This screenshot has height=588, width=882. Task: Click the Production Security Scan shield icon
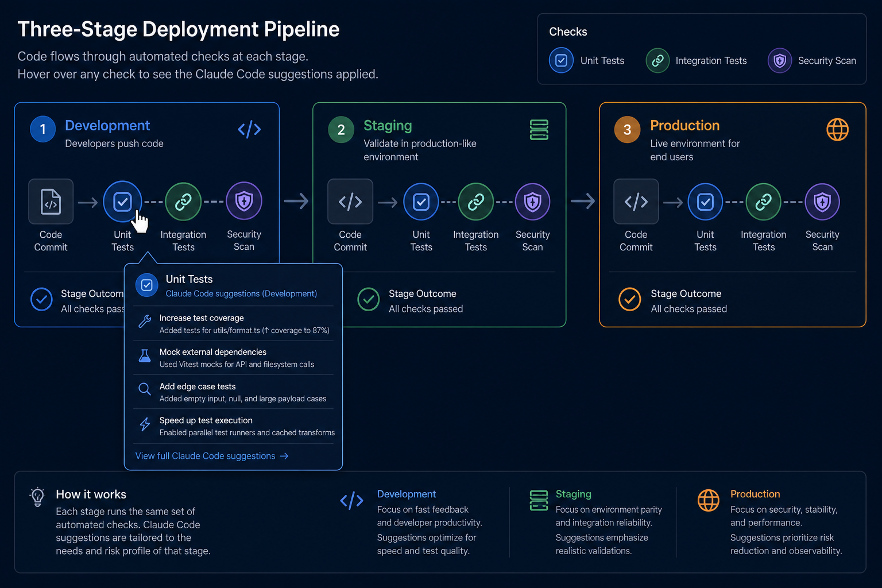[822, 202]
